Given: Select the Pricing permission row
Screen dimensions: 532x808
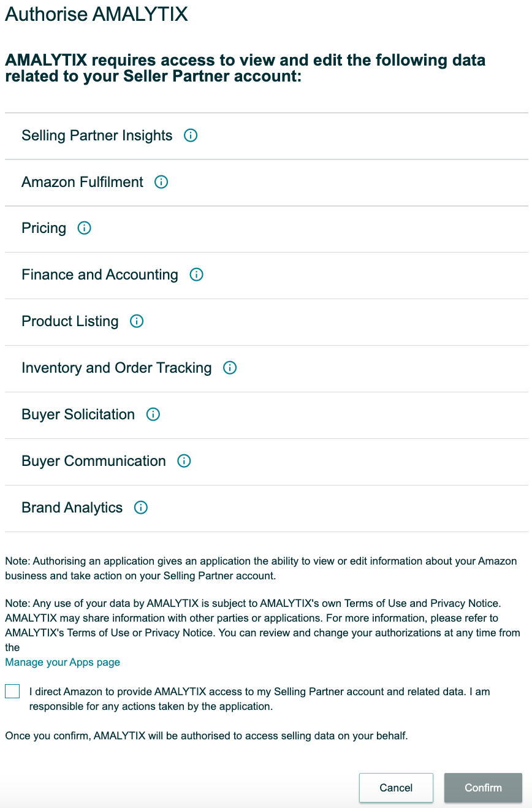Looking at the screenshot, I should pyautogui.click(x=44, y=228).
